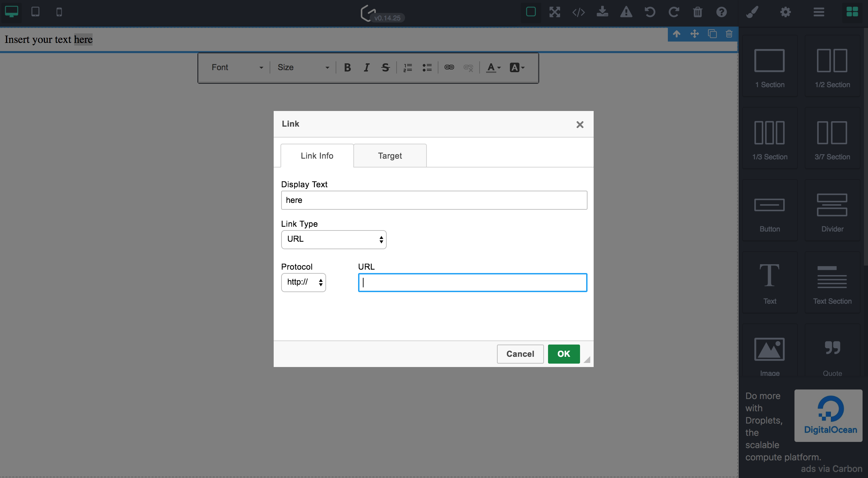868x478 pixels.
Task: Open the style manager brush icon
Action: (x=752, y=12)
